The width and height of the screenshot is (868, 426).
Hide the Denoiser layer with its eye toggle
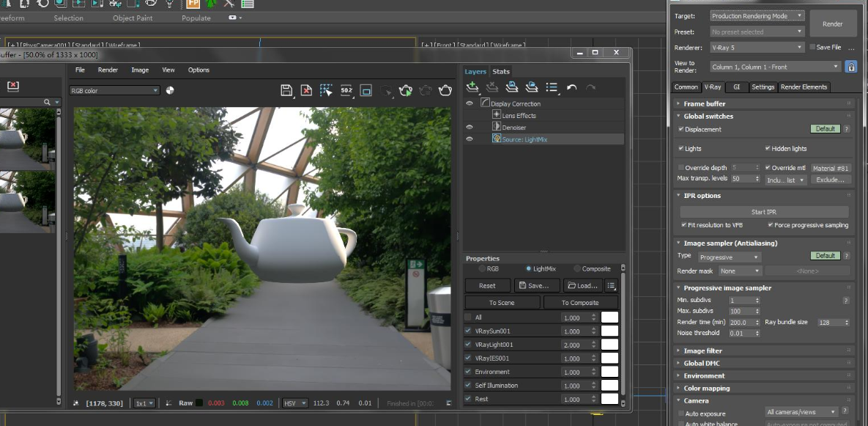[x=468, y=125]
